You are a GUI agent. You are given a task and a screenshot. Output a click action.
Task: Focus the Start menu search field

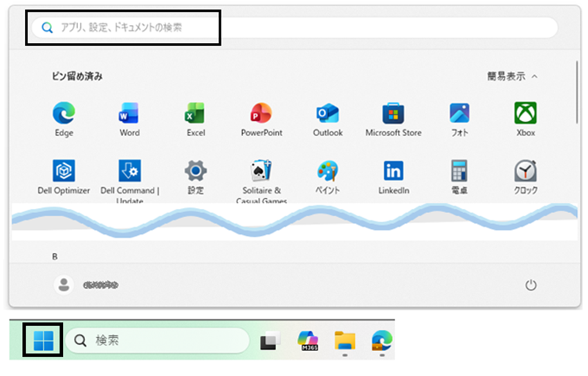click(x=295, y=28)
